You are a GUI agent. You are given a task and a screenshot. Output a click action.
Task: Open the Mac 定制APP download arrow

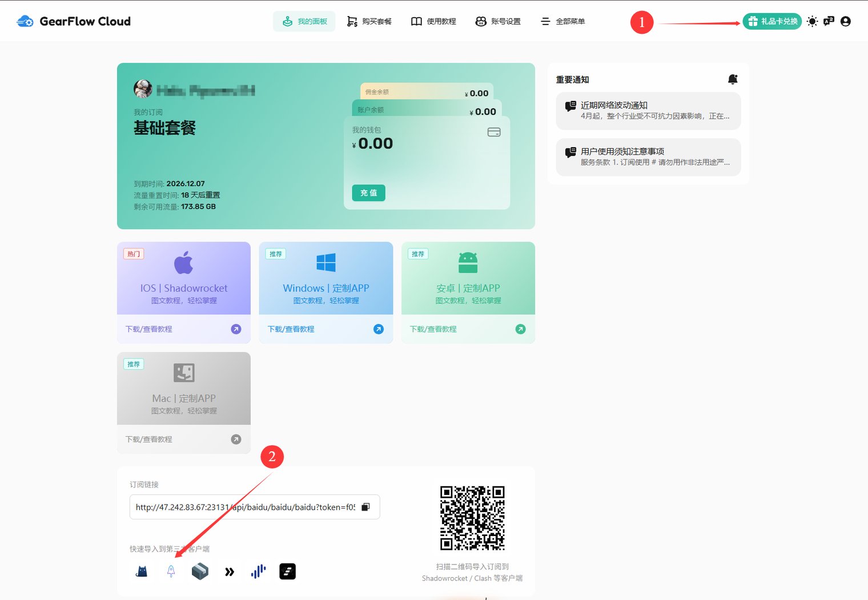[x=236, y=439]
